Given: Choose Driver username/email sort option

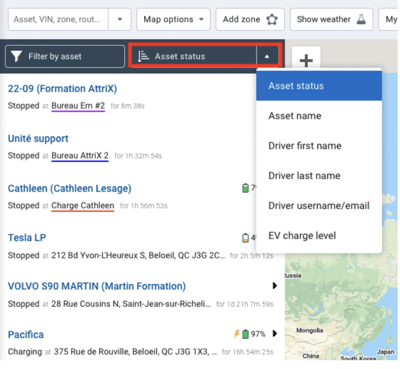Looking at the screenshot, I should (319, 206).
